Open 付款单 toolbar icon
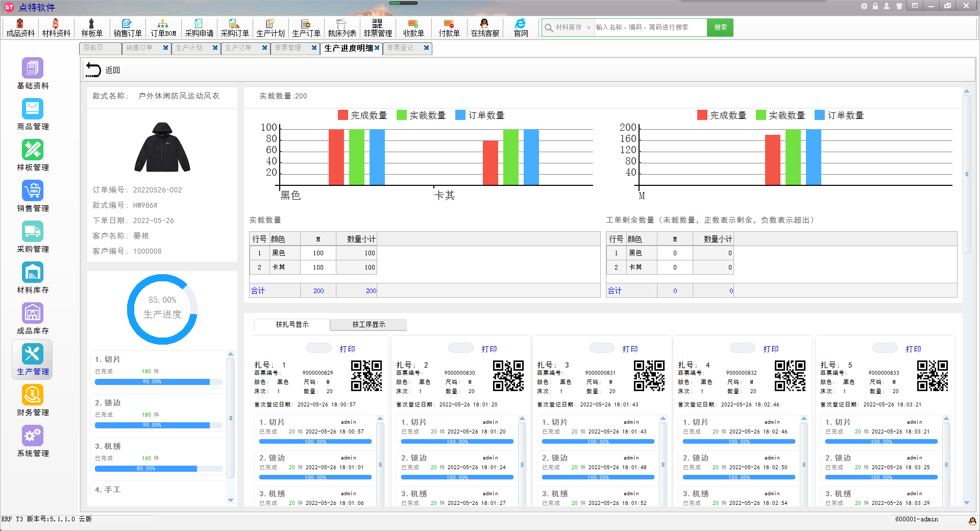The image size is (980, 531). pyautogui.click(x=449, y=28)
